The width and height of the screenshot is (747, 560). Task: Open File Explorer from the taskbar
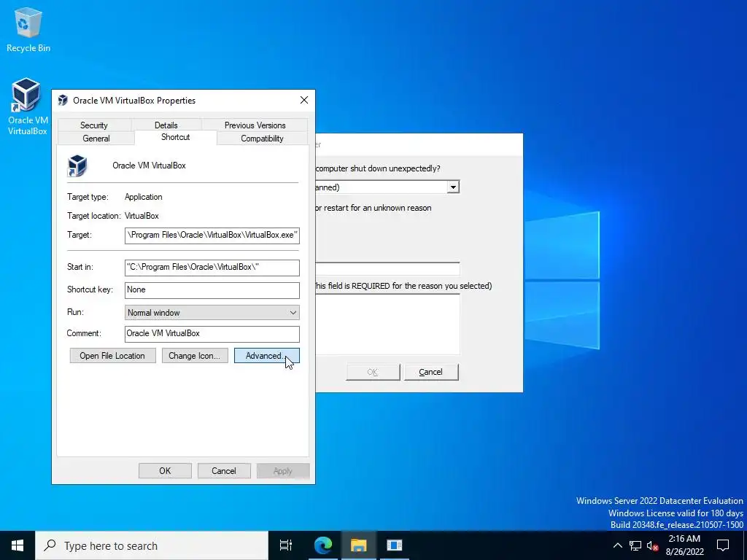coord(359,545)
